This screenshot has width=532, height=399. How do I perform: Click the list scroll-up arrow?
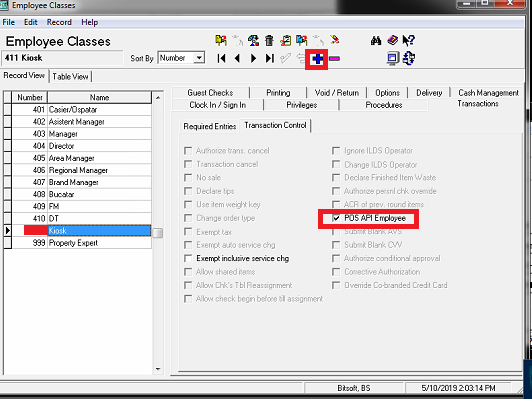(x=158, y=98)
